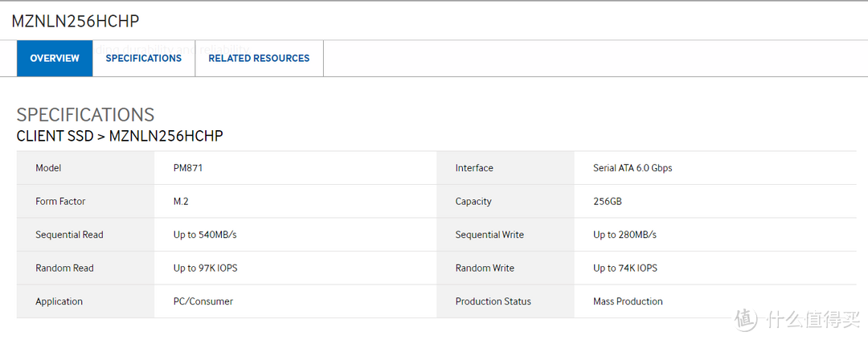Select the Serial ATA 6.0 Gbps value

(633, 168)
